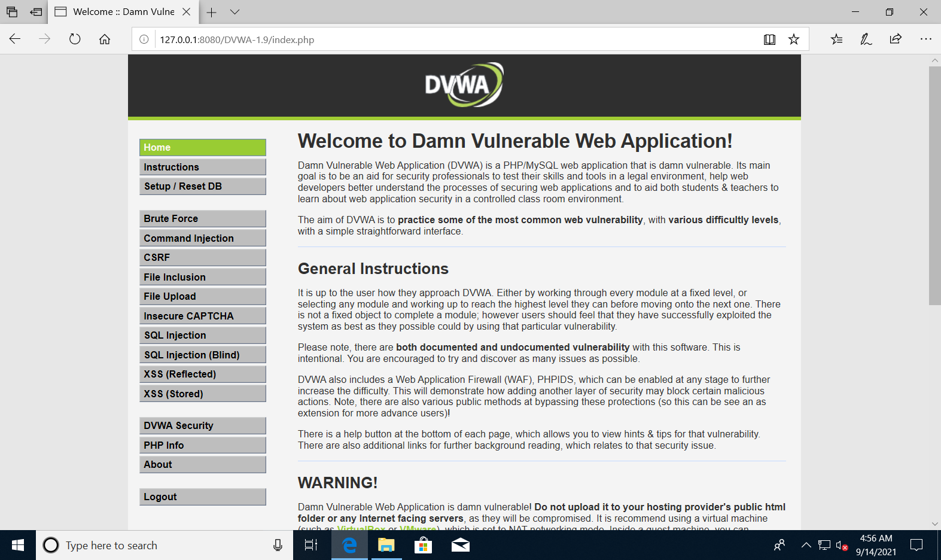Open the CSRF module
Screen dimensions: 941x560
[x=203, y=257]
